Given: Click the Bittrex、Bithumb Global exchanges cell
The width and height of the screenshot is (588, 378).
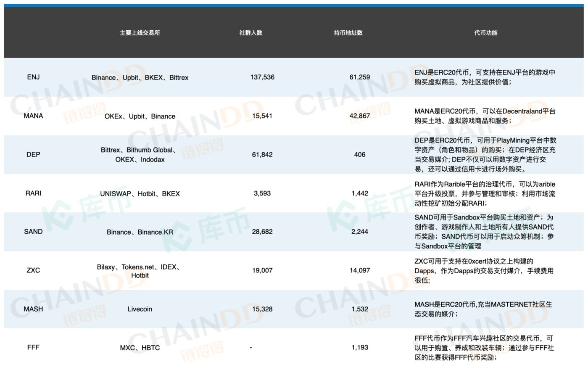Looking at the screenshot, I should [140, 155].
